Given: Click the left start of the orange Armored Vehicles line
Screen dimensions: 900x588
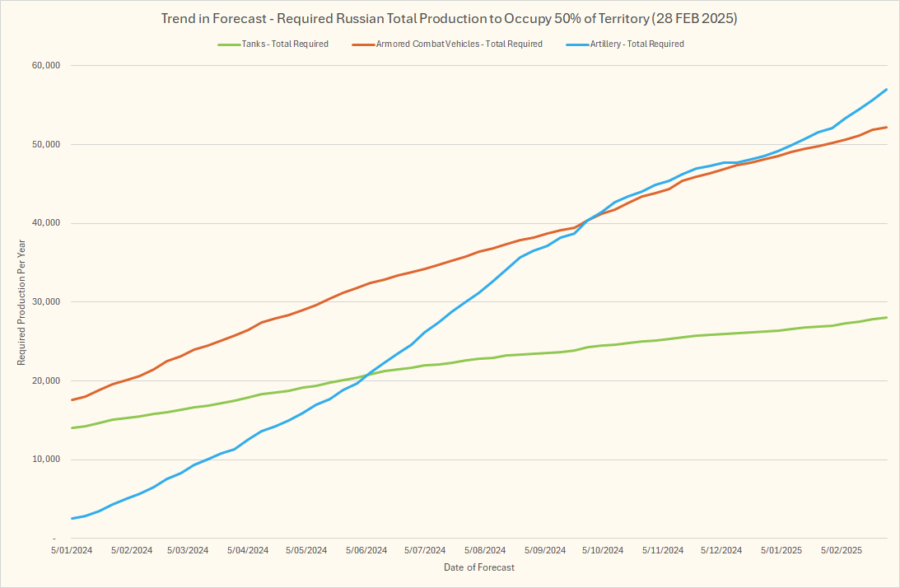Looking at the screenshot, I should click(x=72, y=399).
